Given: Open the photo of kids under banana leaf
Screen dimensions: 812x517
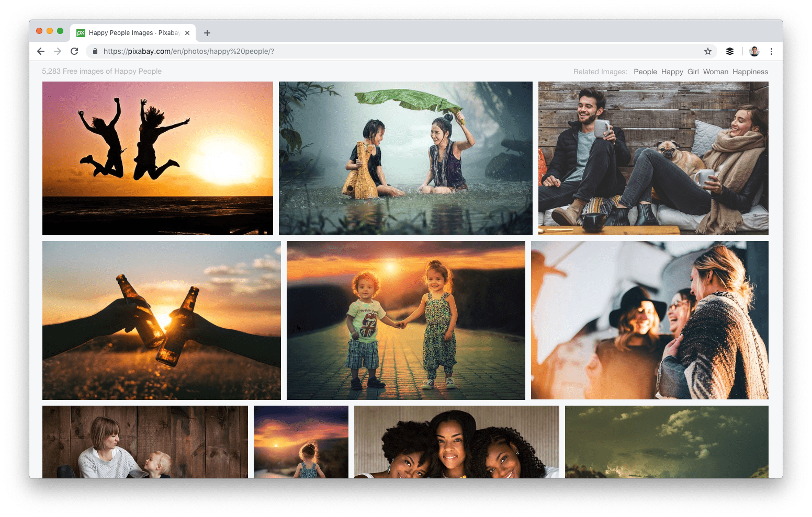Looking at the screenshot, I should [406, 157].
